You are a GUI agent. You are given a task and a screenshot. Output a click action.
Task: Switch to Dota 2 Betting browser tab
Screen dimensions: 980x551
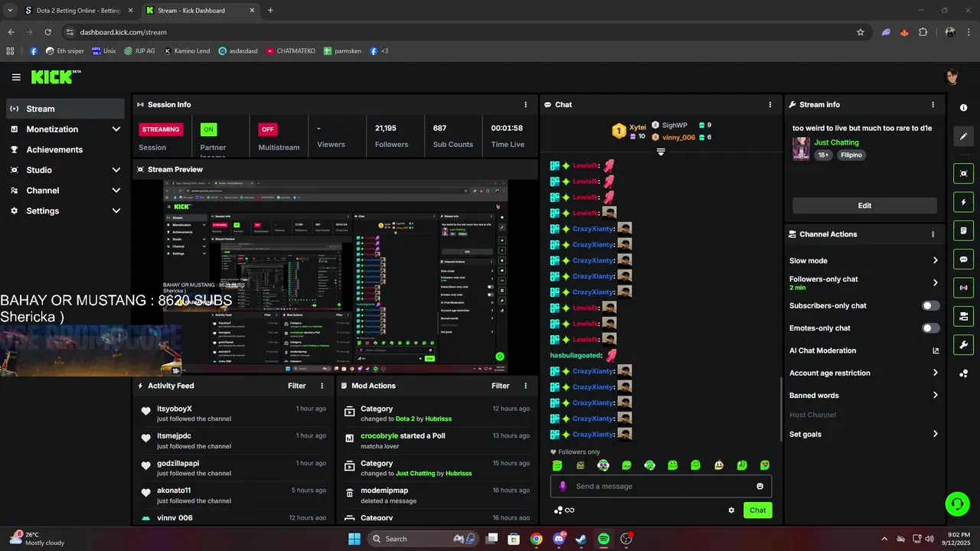tap(77, 11)
